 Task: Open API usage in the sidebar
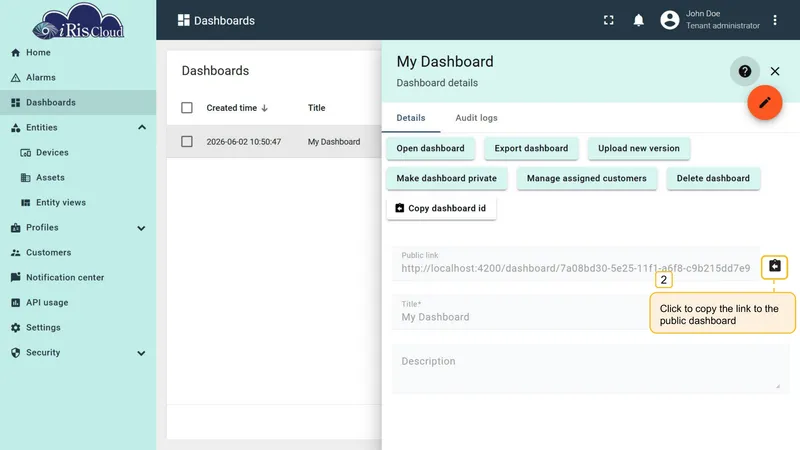(78, 303)
